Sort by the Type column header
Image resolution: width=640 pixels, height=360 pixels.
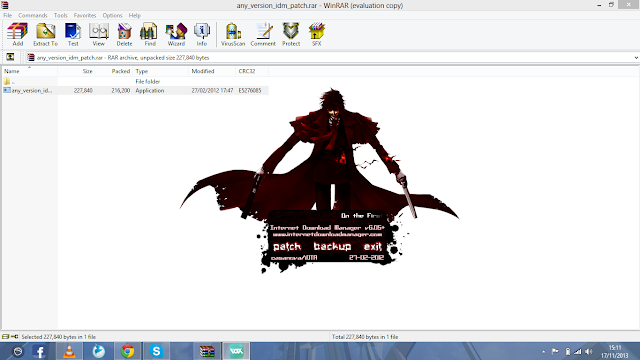[161, 71]
